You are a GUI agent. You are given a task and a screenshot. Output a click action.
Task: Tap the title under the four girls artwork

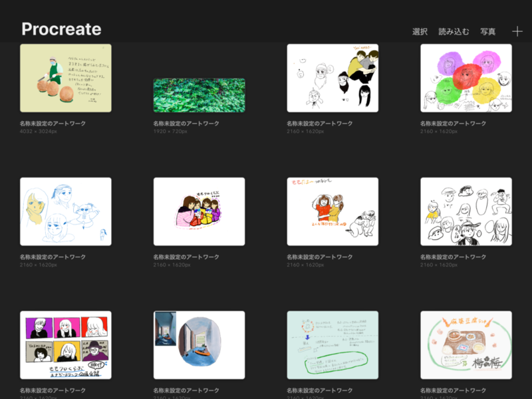coord(186,257)
